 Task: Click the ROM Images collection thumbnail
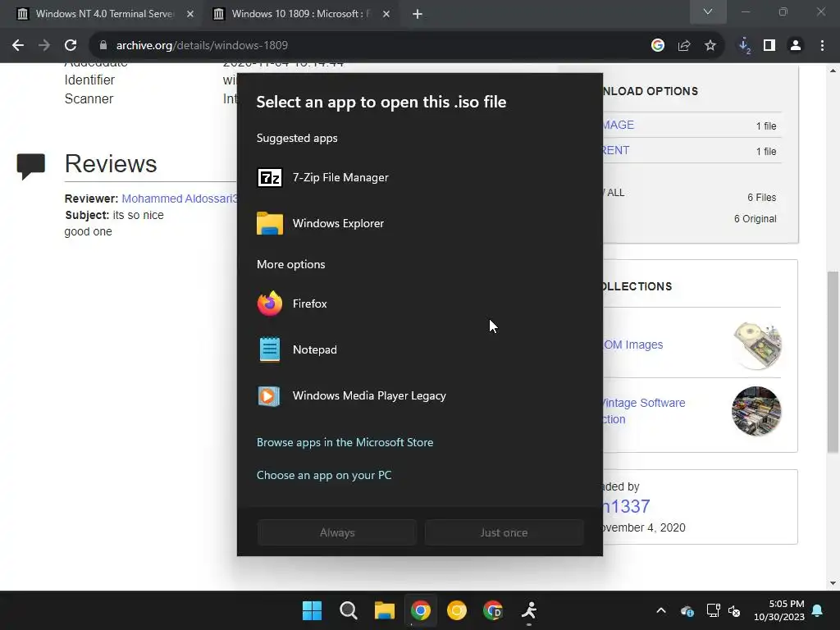pos(756,345)
